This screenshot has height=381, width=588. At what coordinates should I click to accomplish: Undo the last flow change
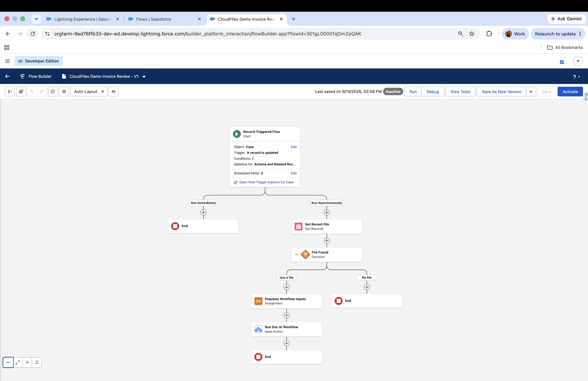(32, 92)
